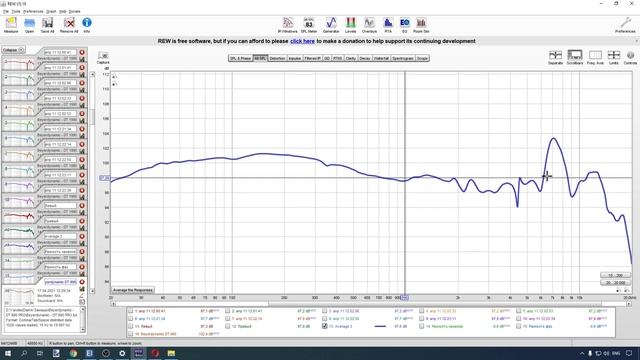This screenshot has height=360, width=640.
Task: Check the trace 4 checkbox in legend
Action: (x=422, y=311)
